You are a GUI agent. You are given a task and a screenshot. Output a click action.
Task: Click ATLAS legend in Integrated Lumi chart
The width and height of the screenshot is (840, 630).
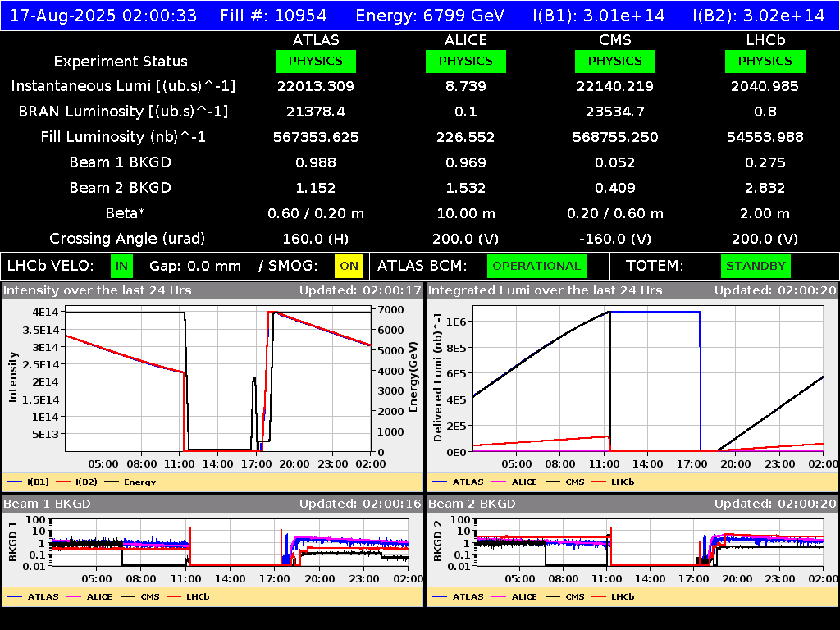pyautogui.click(x=458, y=482)
